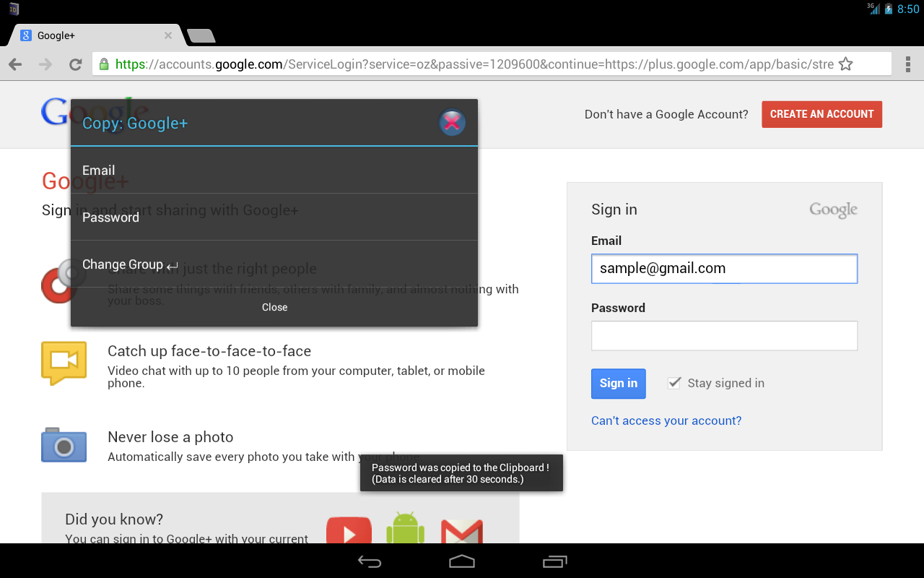Close the Copy dialog with the red X
This screenshot has width=924, height=578.
(x=452, y=122)
